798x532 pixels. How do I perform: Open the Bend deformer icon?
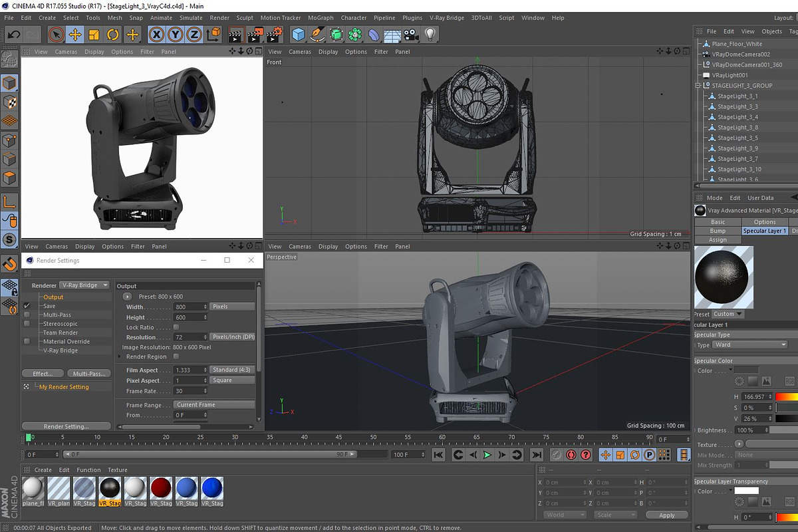click(374, 35)
